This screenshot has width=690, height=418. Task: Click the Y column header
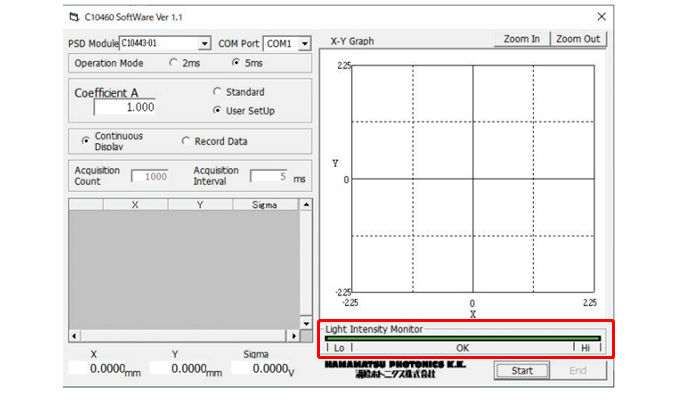click(200, 205)
